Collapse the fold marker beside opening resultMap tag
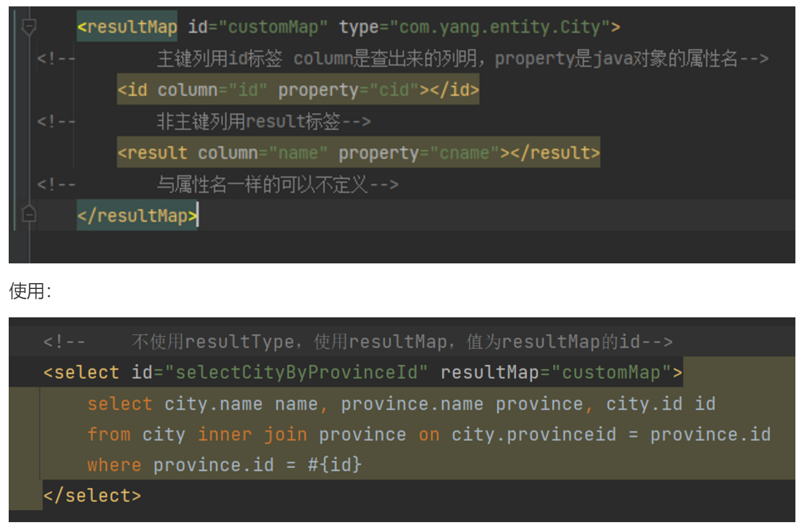 point(28,27)
